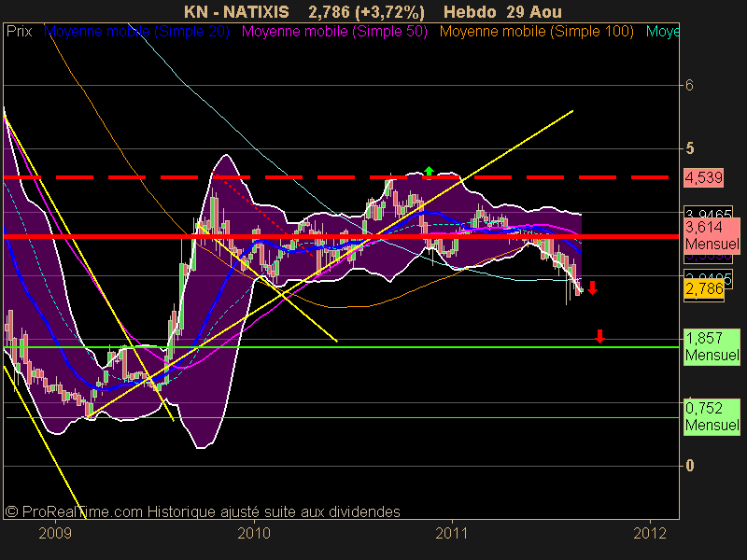Click the KN - NATIXIS chart title

[236, 11]
